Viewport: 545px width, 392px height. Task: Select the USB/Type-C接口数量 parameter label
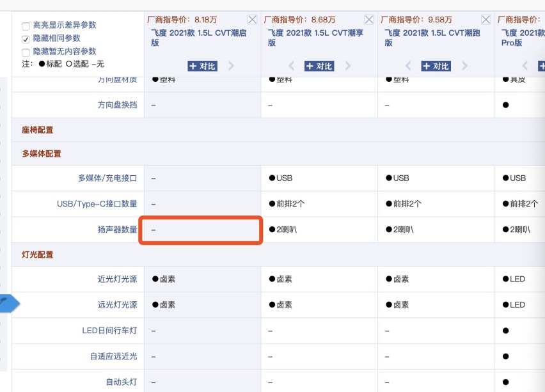(97, 203)
